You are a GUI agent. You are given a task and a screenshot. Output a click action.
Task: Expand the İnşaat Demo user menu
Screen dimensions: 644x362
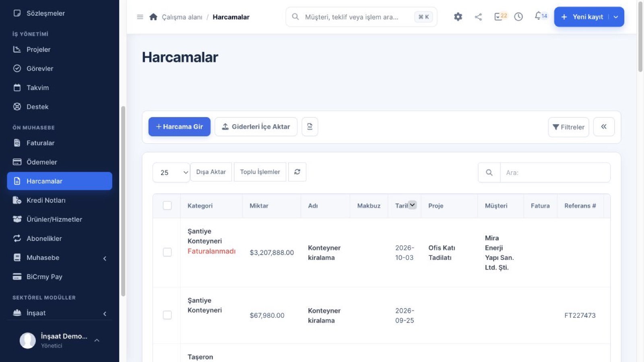click(x=60, y=340)
